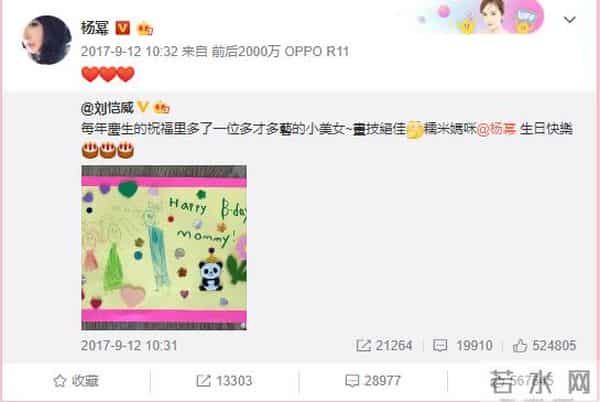Click 杨幂's profile avatar
The width and height of the screenshot is (600, 402).
click(x=47, y=40)
